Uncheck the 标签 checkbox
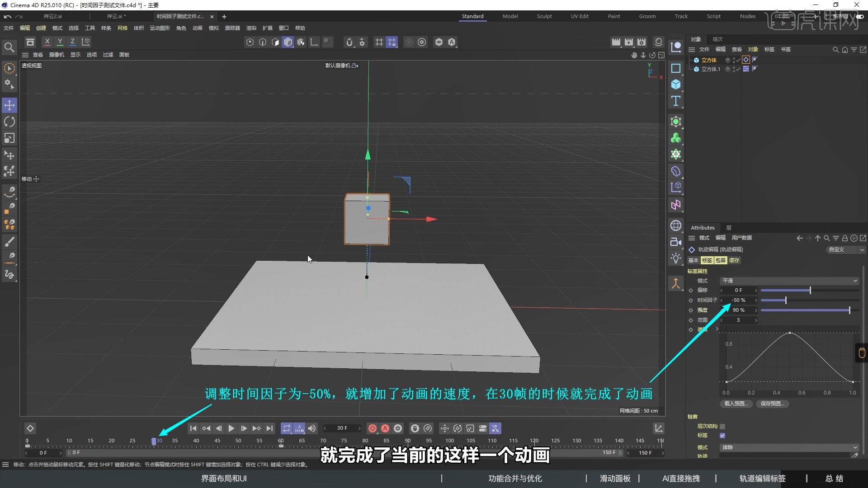This screenshot has width=868, height=488. coord(723,435)
